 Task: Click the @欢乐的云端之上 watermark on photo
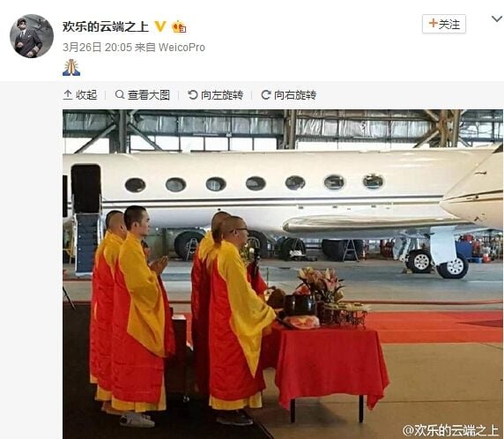pyautogui.click(x=450, y=430)
